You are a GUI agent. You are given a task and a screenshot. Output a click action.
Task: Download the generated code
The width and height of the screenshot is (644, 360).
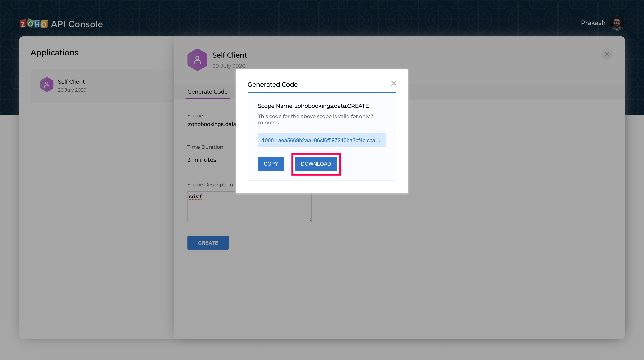316,164
